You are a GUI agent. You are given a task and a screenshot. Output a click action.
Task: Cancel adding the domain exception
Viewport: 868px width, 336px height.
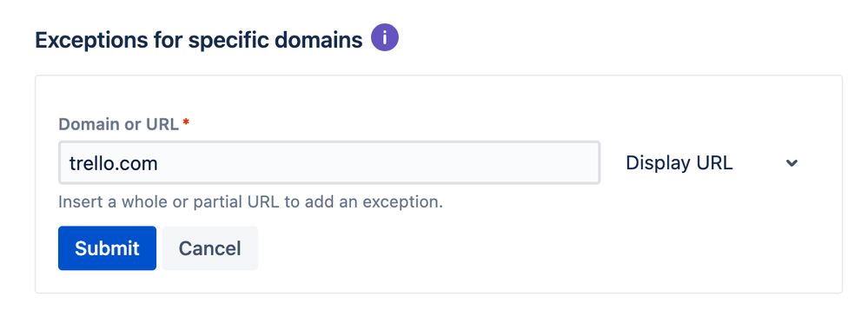tap(209, 248)
